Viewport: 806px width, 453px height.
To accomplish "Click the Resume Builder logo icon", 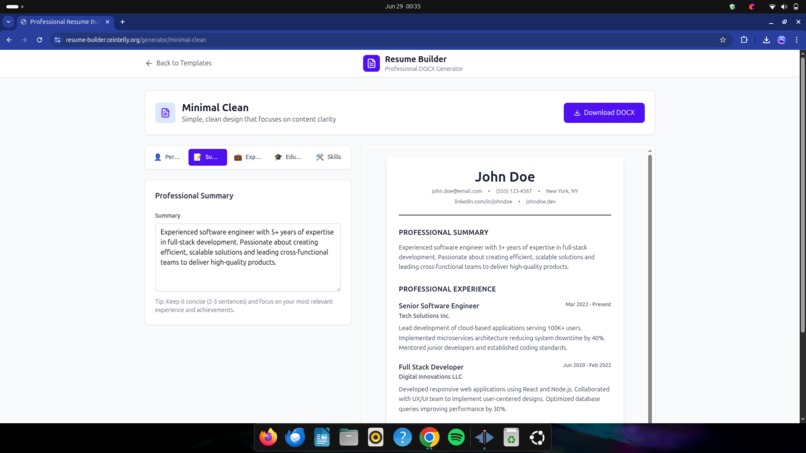I will tap(371, 63).
